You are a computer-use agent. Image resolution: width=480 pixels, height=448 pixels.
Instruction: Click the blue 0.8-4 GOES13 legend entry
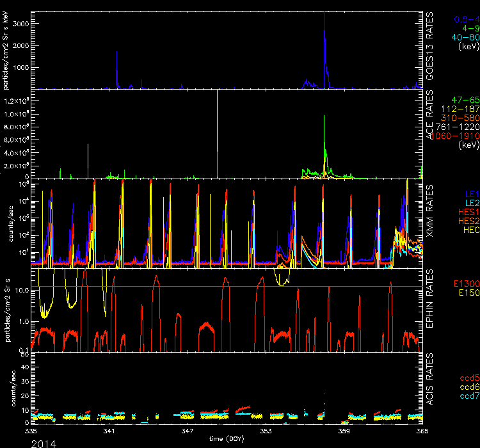click(465, 20)
